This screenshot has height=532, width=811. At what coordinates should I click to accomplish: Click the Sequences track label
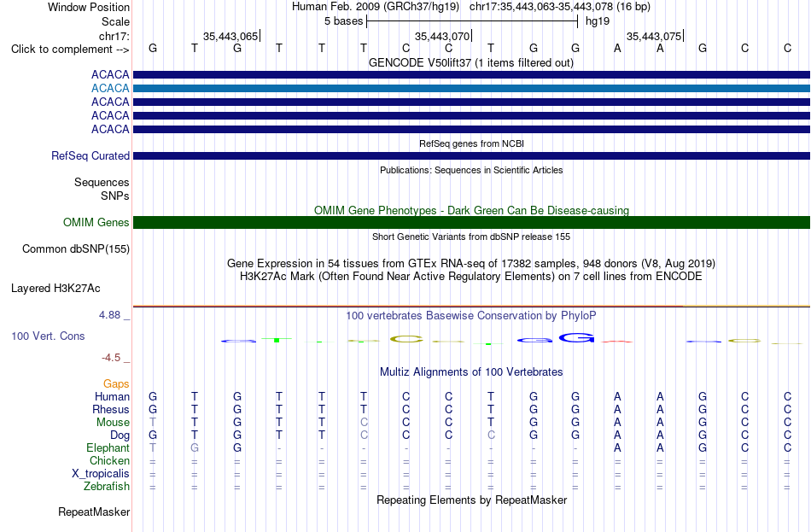102,182
